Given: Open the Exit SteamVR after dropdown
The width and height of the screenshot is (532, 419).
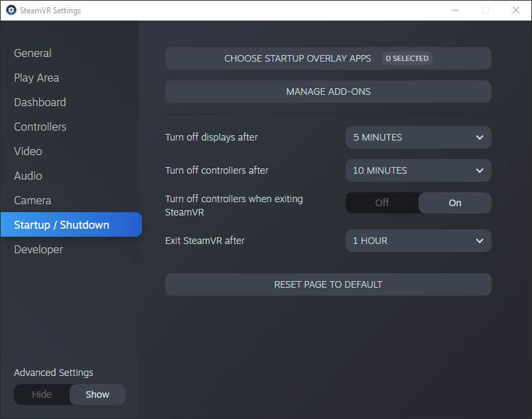Looking at the screenshot, I should (x=419, y=241).
